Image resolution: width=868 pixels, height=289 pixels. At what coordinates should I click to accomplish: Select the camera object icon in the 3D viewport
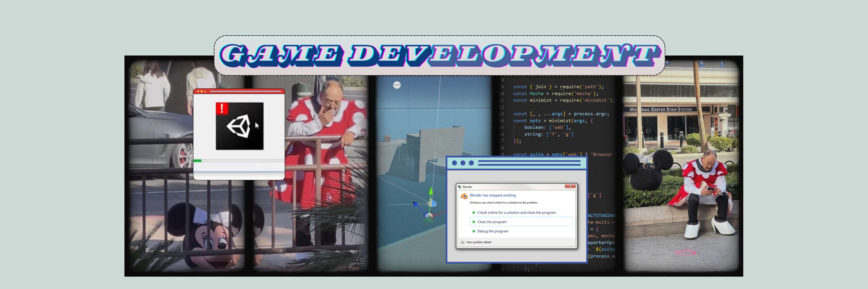tap(432, 203)
